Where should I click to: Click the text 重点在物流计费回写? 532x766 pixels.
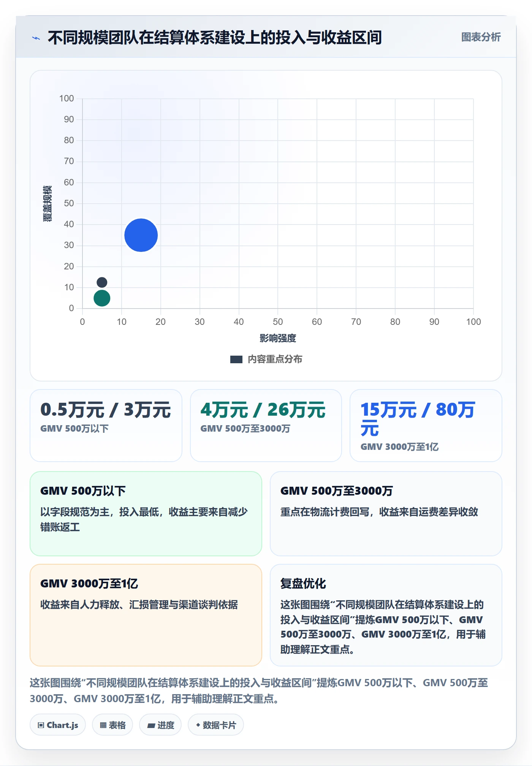(325, 512)
